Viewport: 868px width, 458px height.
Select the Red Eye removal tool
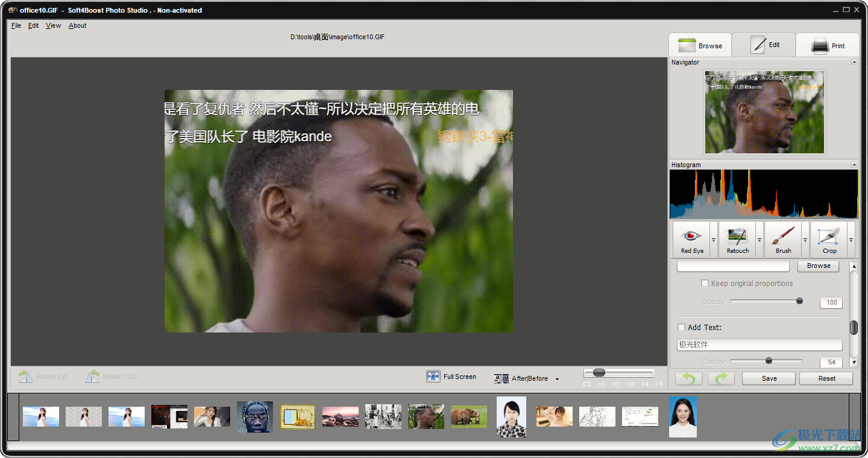692,239
